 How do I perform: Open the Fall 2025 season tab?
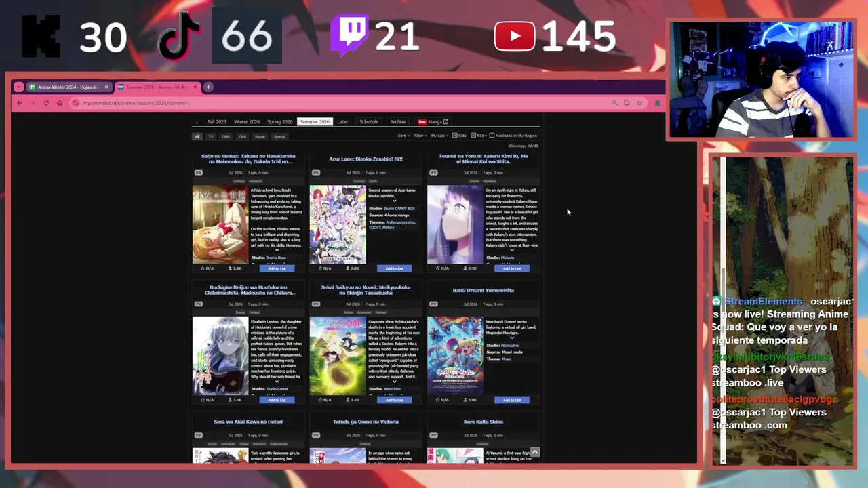click(x=217, y=122)
